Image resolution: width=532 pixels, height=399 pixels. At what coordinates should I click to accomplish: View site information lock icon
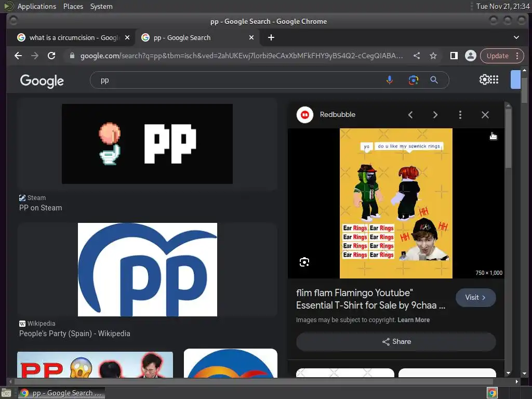pos(72,56)
